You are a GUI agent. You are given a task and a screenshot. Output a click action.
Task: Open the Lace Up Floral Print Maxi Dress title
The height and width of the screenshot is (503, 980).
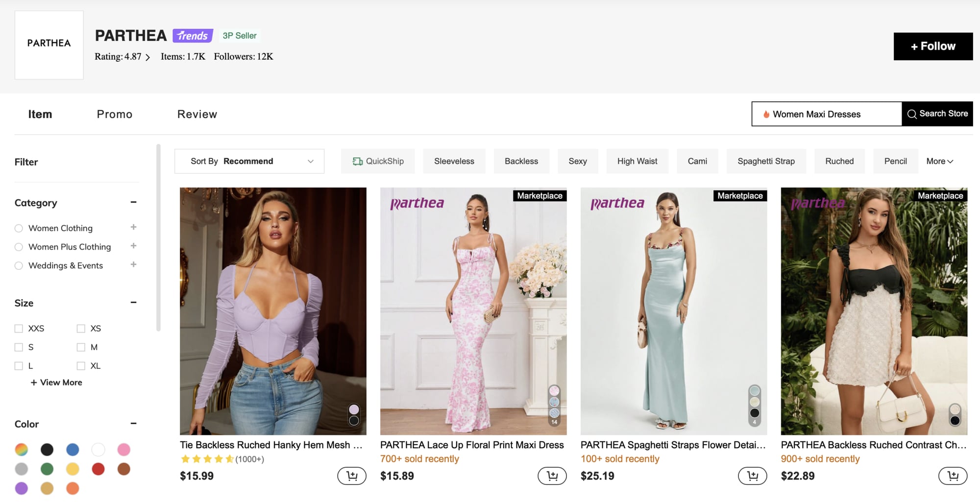point(472,445)
